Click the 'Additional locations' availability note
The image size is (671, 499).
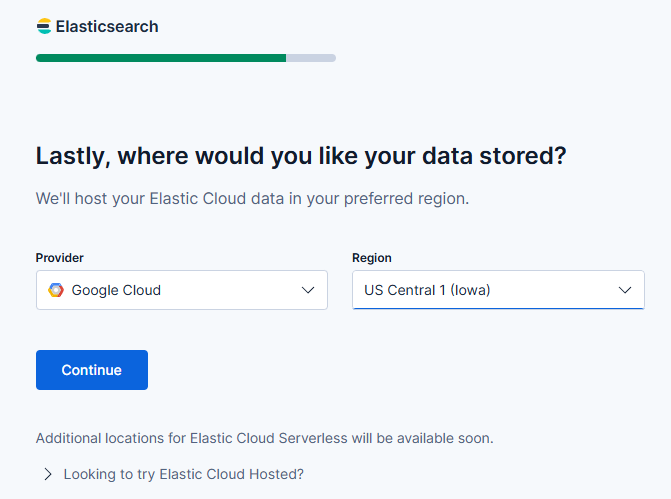pos(264,438)
